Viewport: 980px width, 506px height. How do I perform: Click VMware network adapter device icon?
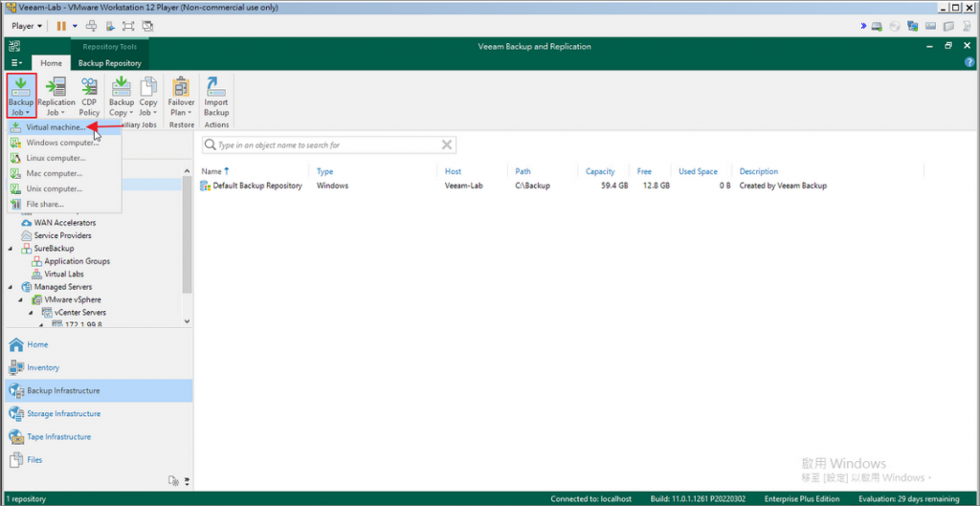tap(913, 26)
